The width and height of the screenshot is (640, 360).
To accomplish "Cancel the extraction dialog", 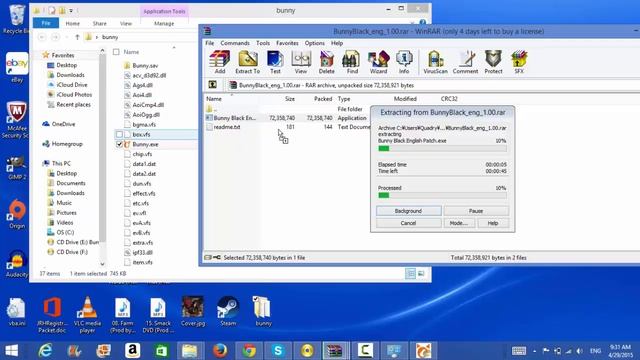I will point(408,223).
